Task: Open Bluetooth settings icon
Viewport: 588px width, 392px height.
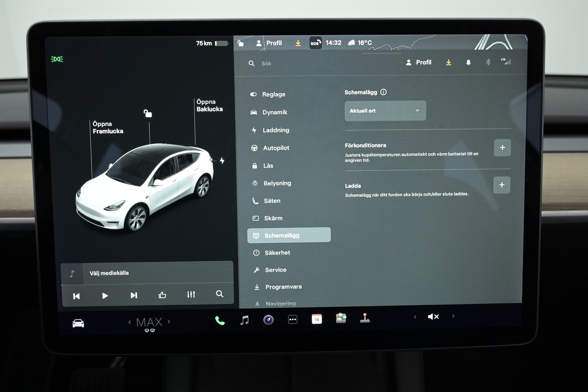Action: tap(488, 62)
